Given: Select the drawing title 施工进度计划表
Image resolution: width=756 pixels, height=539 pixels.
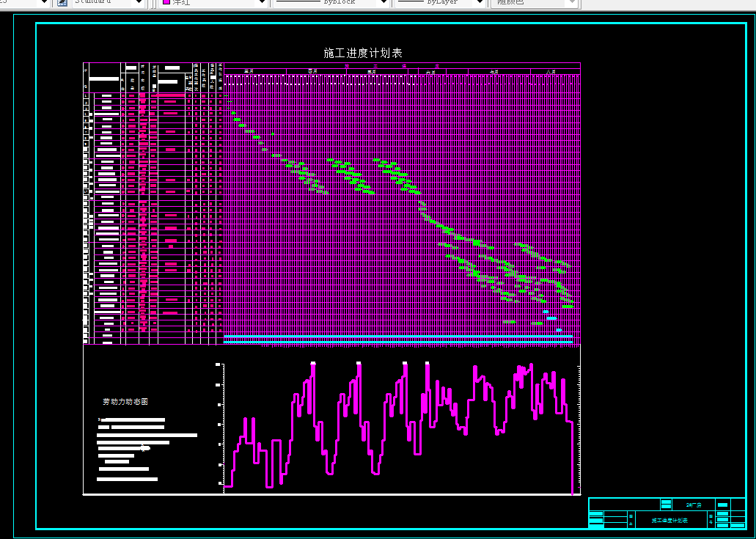Looking at the screenshot, I should tap(363, 53).
